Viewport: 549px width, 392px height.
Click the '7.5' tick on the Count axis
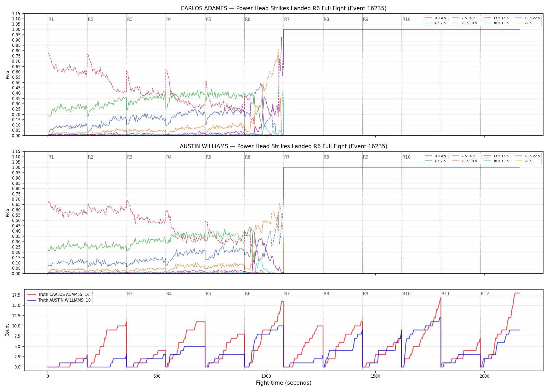point(18,336)
